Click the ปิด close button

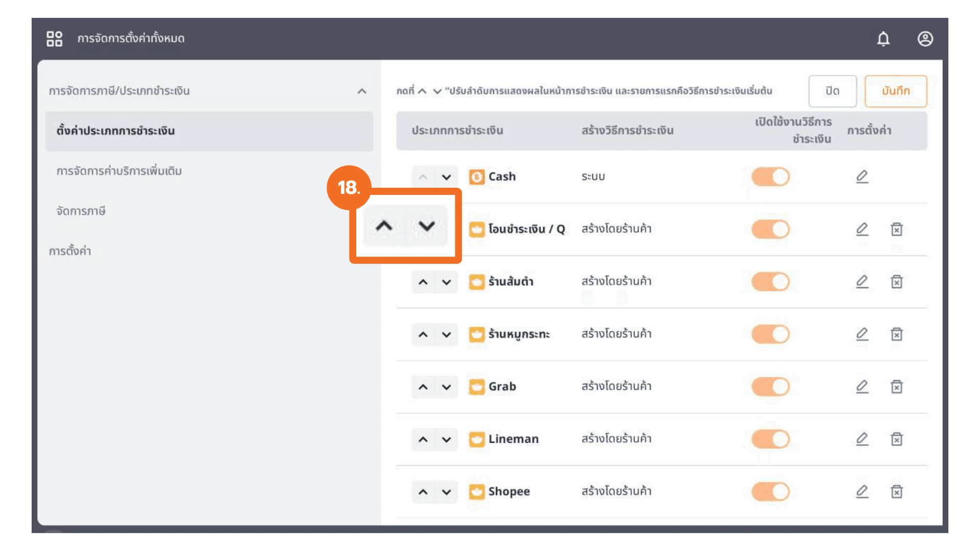[x=832, y=91]
